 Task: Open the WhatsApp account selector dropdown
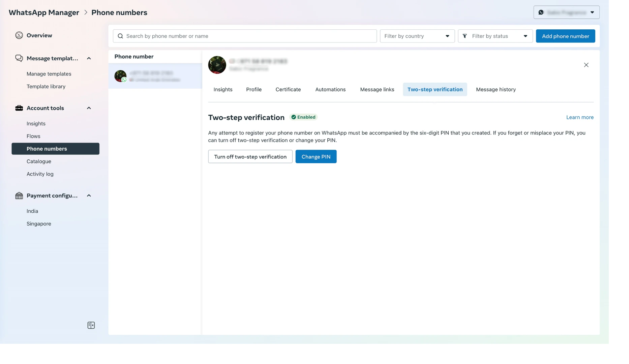tap(566, 12)
